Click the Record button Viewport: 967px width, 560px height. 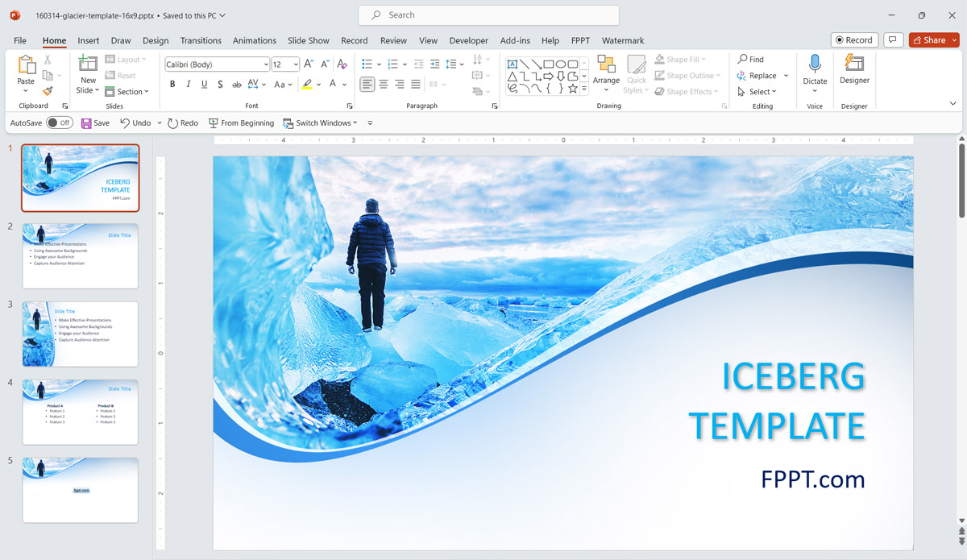[854, 39]
